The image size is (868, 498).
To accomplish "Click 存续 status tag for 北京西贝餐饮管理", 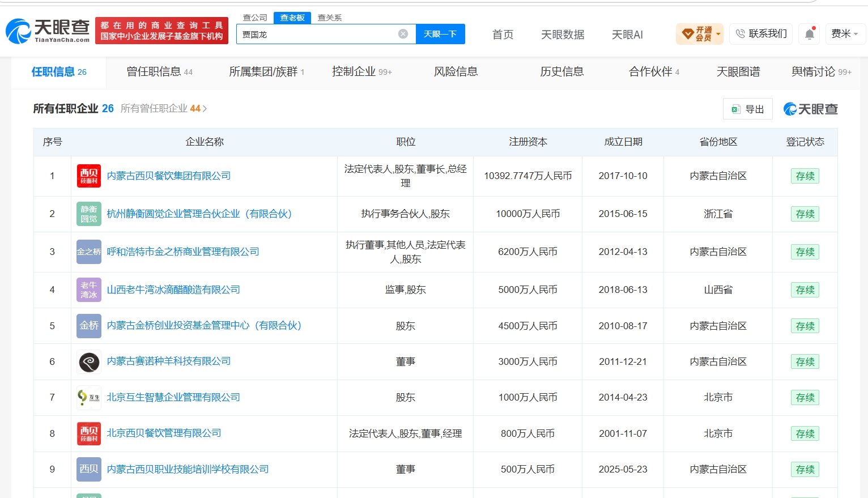I will click(805, 434).
